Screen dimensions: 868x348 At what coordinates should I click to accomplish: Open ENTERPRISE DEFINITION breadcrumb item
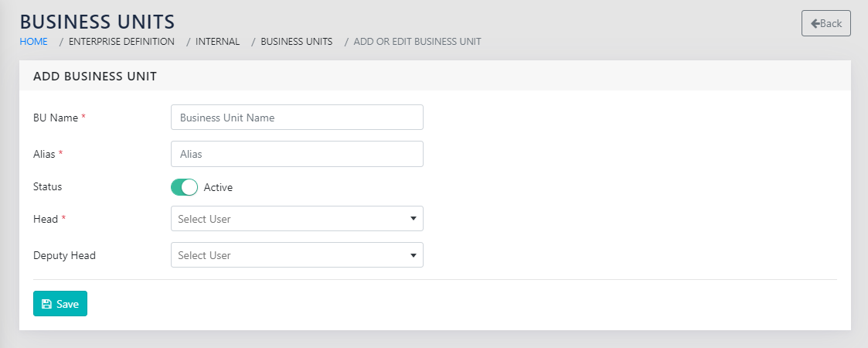[121, 42]
